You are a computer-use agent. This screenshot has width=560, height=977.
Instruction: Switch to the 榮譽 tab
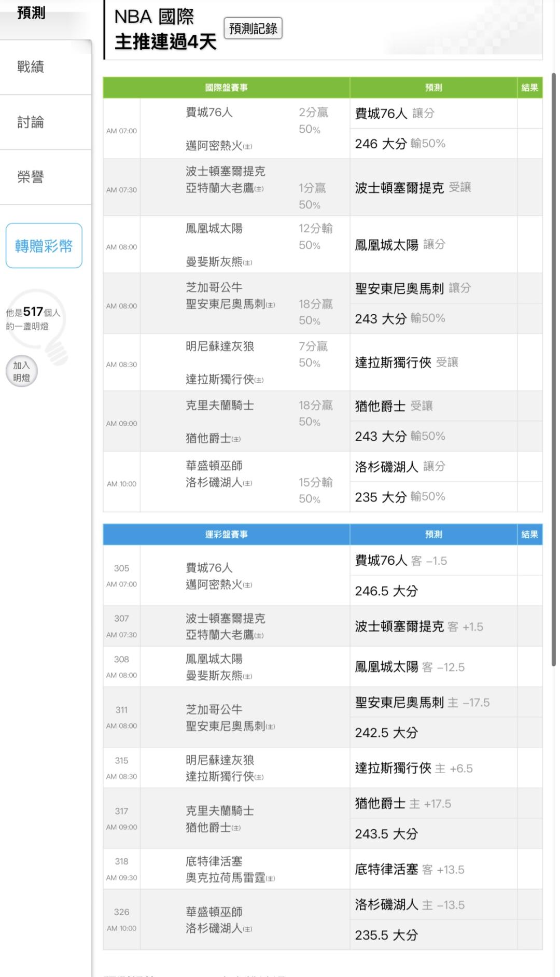pos(31,177)
